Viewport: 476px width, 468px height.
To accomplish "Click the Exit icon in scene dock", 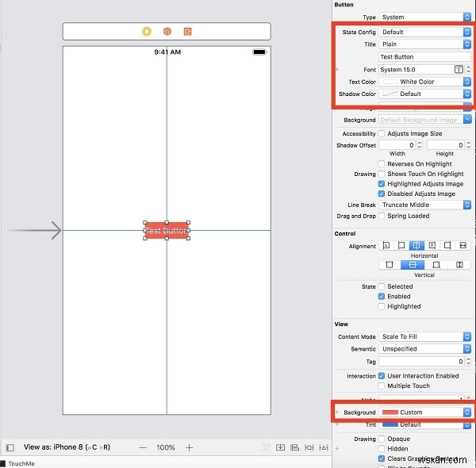I will (187, 31).
